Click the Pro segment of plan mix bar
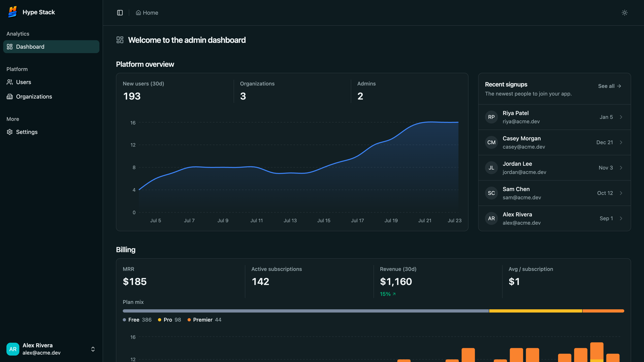644x362 pixels. click(x=536, y=311)
